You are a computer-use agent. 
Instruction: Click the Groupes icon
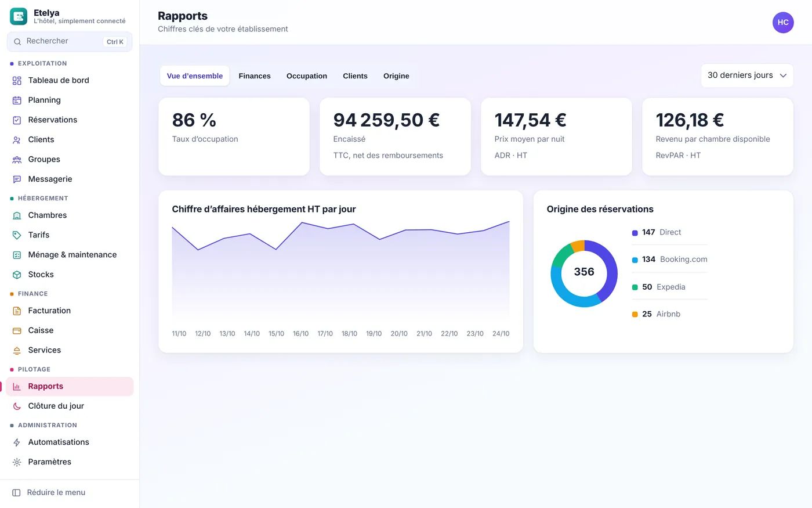point(17,160)
